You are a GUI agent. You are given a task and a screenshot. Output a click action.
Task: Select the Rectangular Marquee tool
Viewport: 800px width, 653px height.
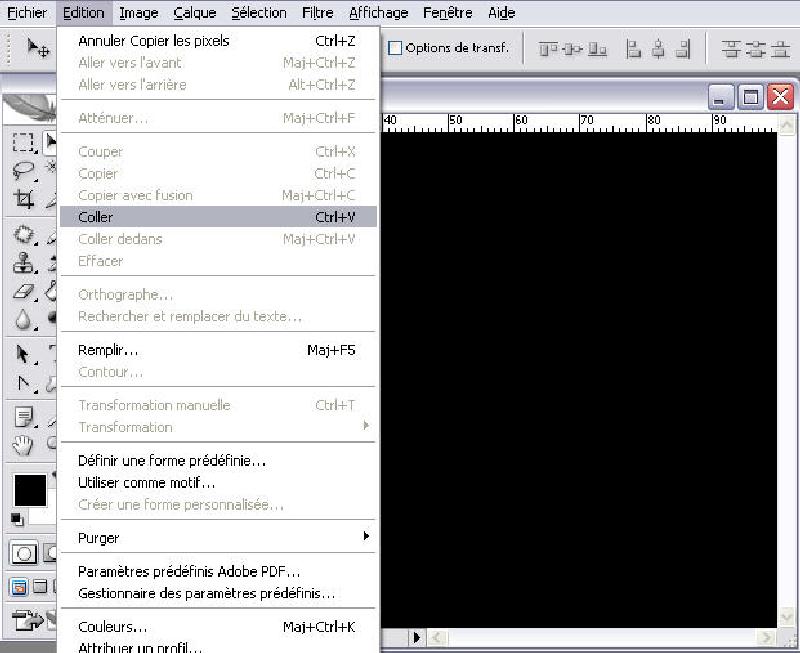[23, 143]
